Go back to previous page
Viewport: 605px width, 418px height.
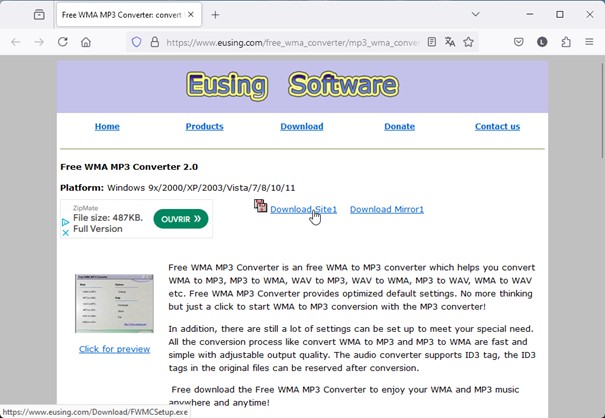point(16,42)
